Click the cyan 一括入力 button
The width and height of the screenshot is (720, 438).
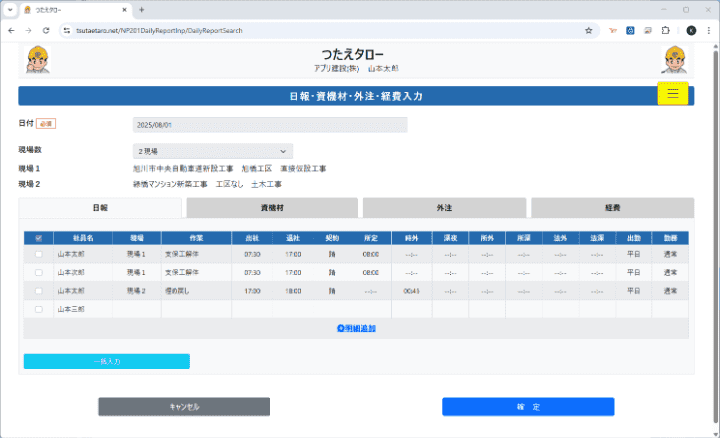[x=107, y=361]
